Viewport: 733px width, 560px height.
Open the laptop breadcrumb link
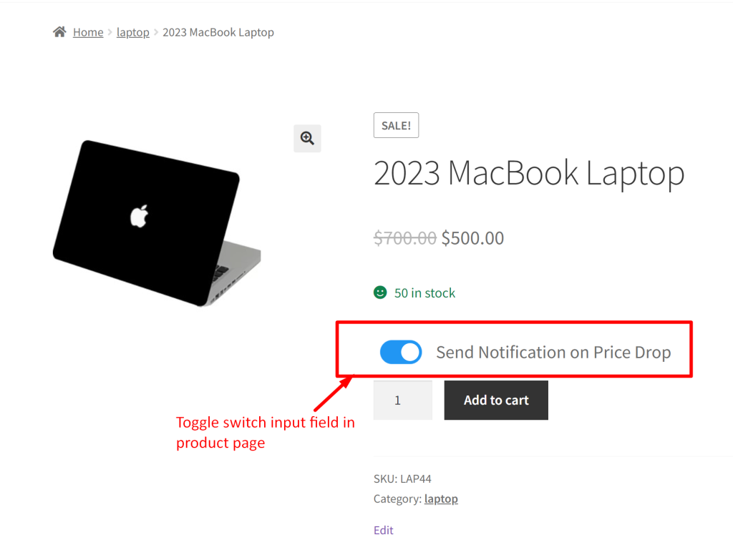[132, 32]
